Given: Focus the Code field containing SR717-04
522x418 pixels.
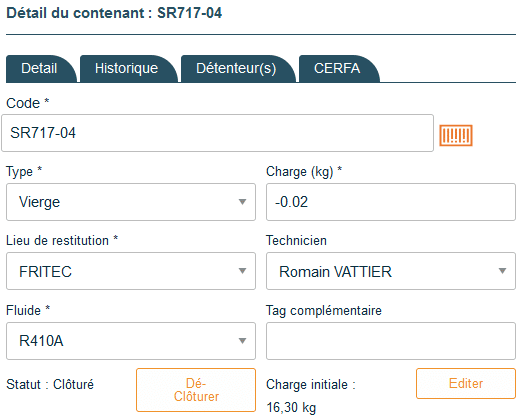Looking at the screenshot, I should [x=217, y=133].
